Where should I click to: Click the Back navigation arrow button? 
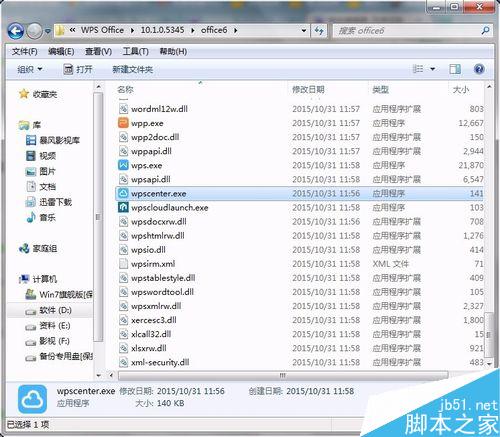click(x=15, y=31)
